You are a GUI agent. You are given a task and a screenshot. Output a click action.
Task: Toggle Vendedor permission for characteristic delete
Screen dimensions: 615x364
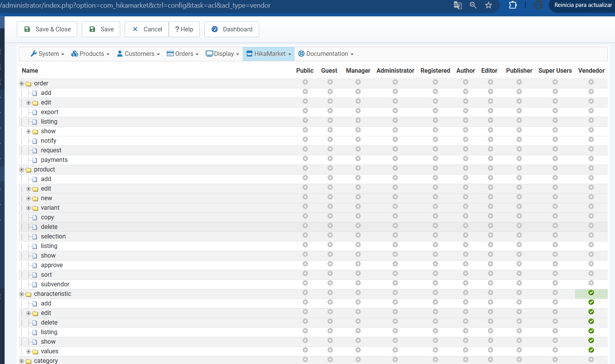(x=591, y=322)
